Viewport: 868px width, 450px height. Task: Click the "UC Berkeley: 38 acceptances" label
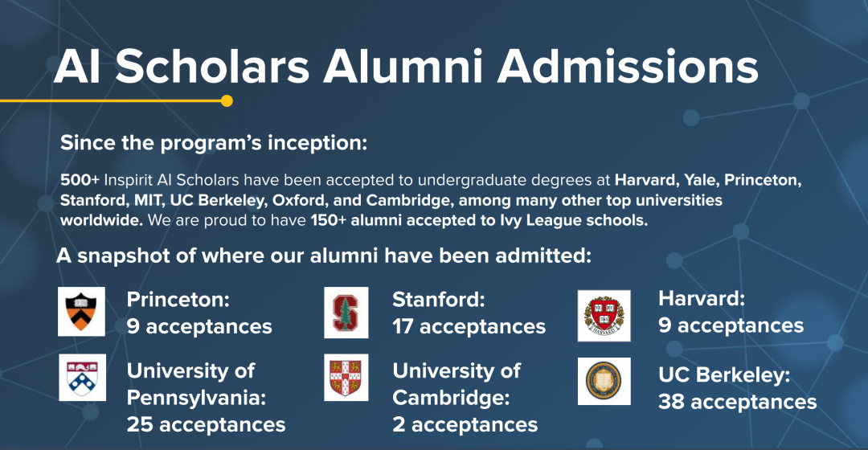point(737,388)
